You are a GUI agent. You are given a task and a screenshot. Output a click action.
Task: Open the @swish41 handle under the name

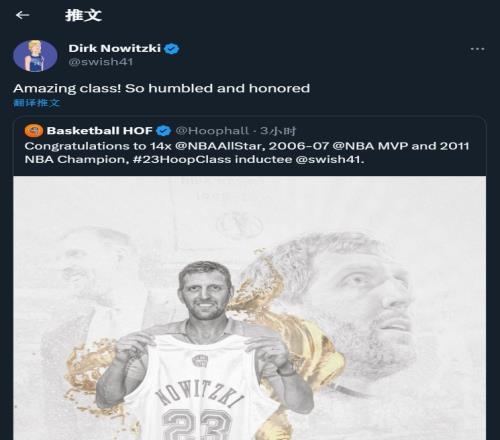(101, 62)
